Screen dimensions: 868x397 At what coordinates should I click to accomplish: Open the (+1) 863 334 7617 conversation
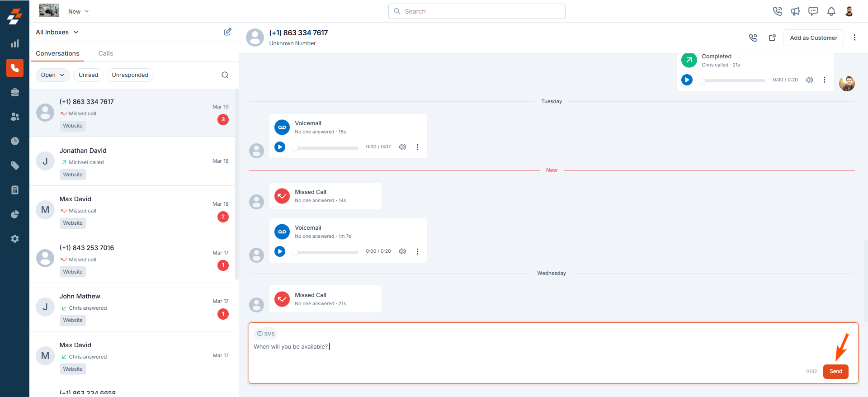pyautogui.click(x=132, y=113)
